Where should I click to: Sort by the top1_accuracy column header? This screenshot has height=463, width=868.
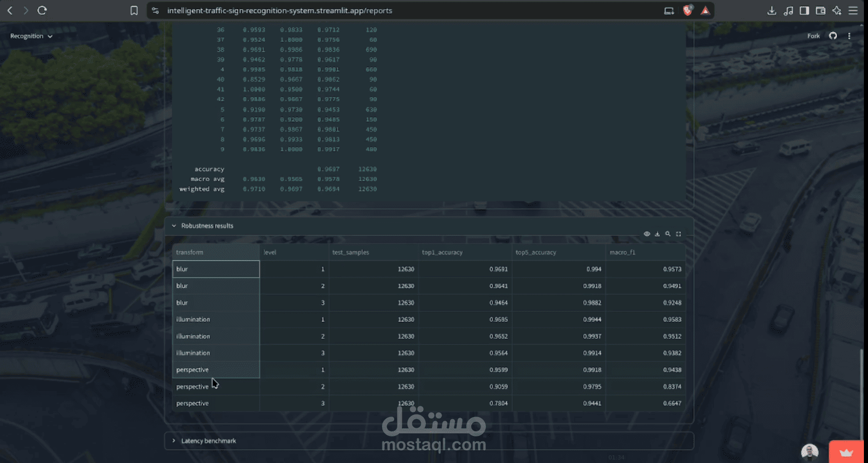point(465,252)
